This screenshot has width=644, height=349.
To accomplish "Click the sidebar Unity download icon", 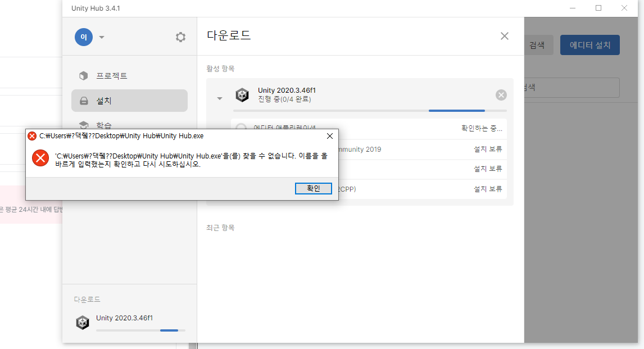I will point(83,323).
